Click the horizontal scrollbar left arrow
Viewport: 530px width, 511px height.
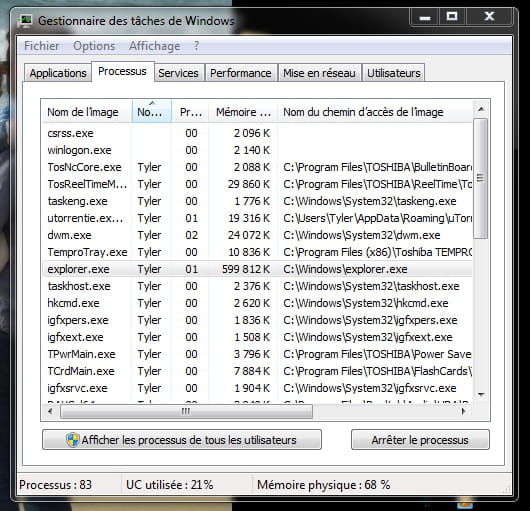[x=51, y=411]
